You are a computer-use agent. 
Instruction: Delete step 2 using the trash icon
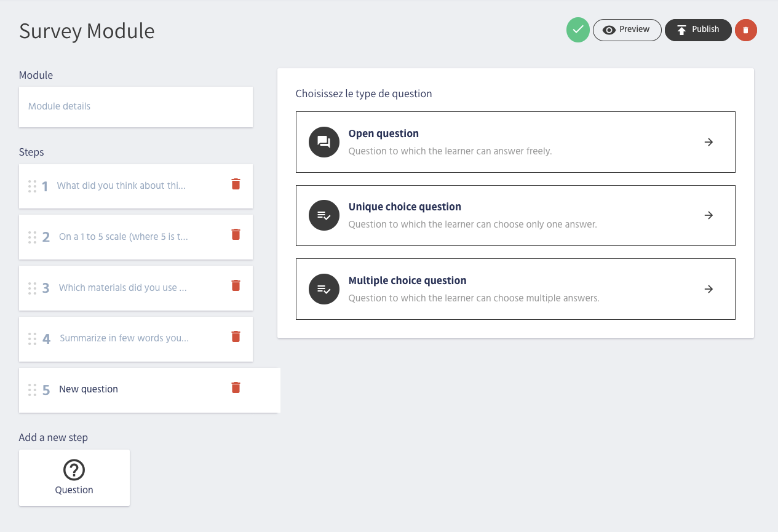[236, 234]
